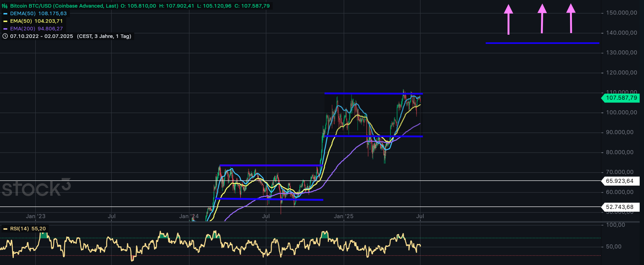Click the stock3 watermark logo
644x265 pixels.
(36, 188)
